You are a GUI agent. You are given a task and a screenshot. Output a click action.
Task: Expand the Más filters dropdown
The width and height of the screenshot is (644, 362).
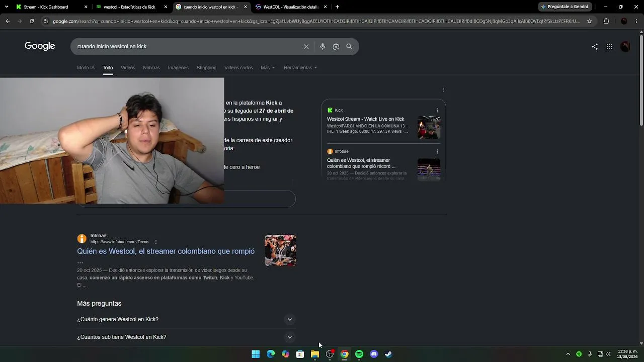click(268, 67)
